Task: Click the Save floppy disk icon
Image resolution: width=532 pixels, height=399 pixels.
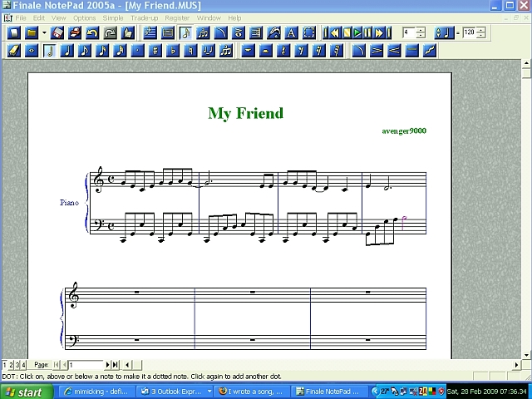Action: coord(57,33)
